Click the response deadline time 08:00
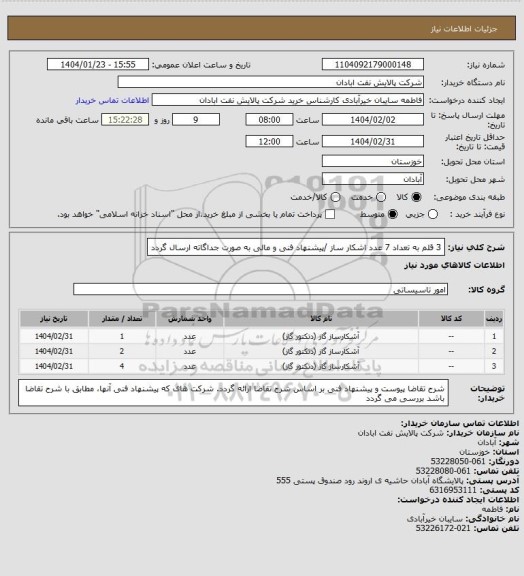Image resolution: width=524 pixels, height=576 pixels. tap(269, 120)
